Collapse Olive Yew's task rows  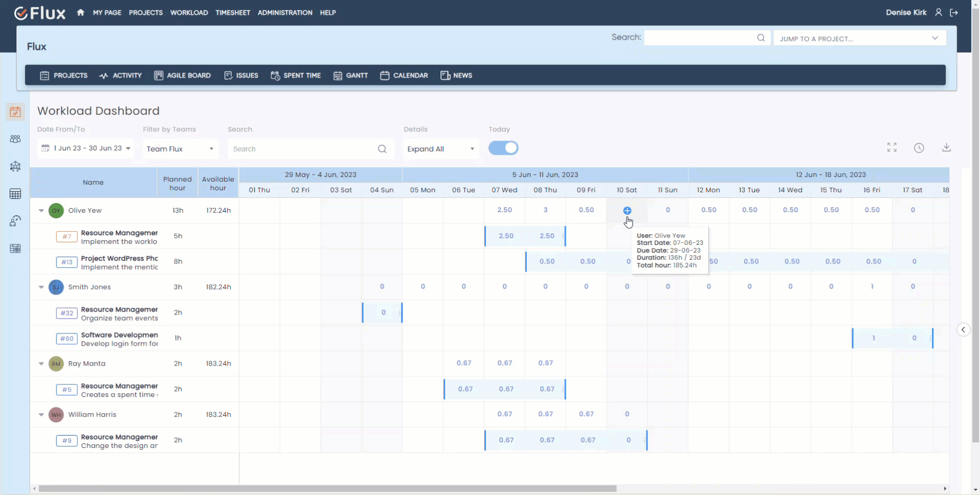click(x=41, y=211)
